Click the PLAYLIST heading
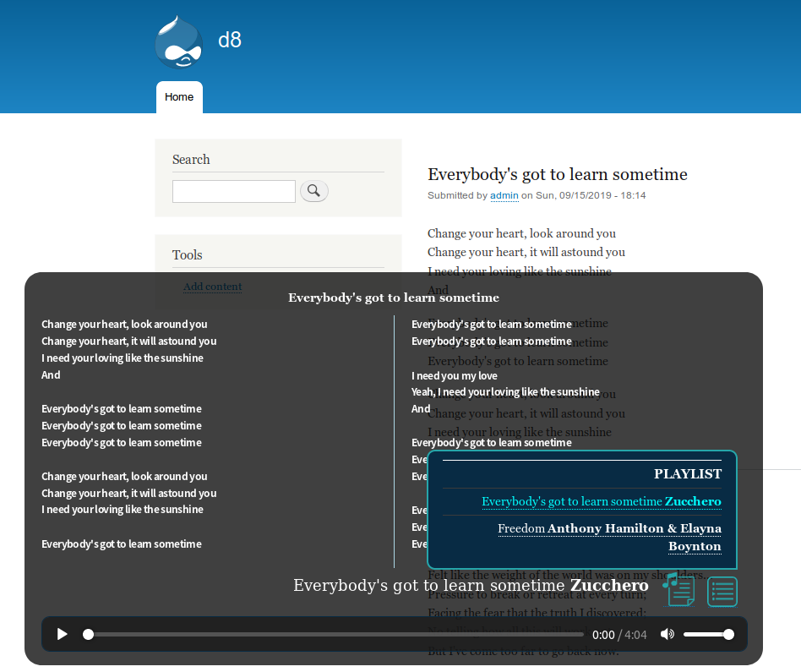Viewport: 801px width, 672px height. tap(688, 473)
